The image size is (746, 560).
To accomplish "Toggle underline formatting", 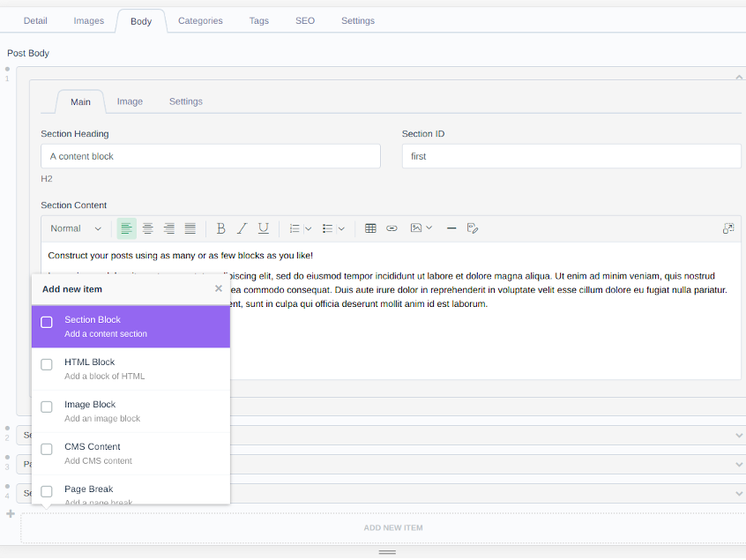I will pos(263,228).
